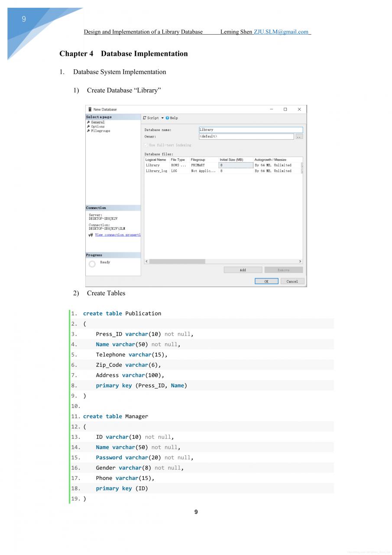Click the Owner input field
392x555 pixels.
[x=246, y=137]
